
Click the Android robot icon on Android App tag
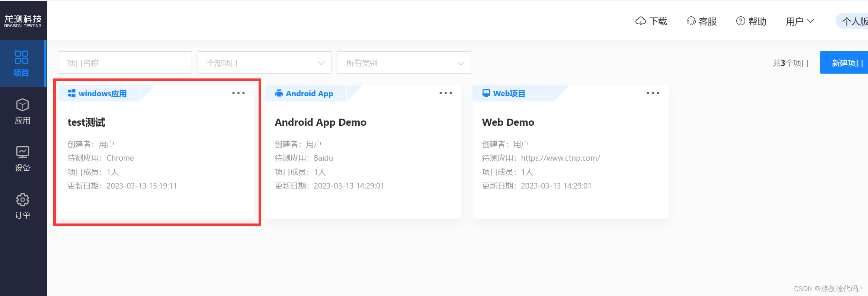[279, 93]
